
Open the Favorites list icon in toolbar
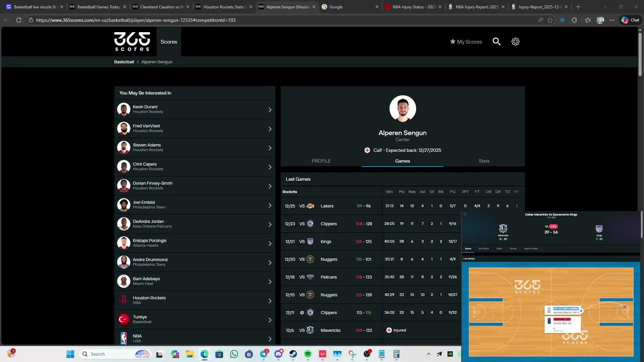click(x=588, y=20)
